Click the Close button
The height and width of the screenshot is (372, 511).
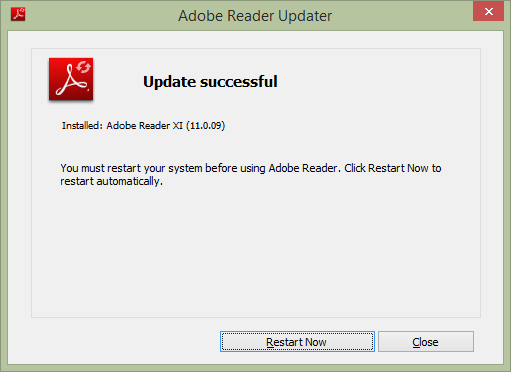(426, 342)
